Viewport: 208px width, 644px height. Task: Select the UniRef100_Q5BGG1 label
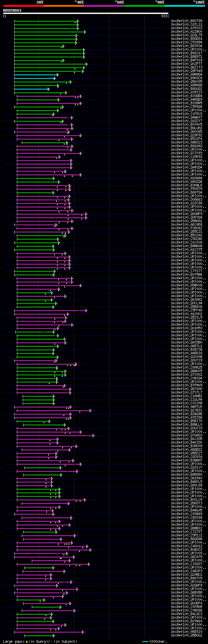(187, 636)
